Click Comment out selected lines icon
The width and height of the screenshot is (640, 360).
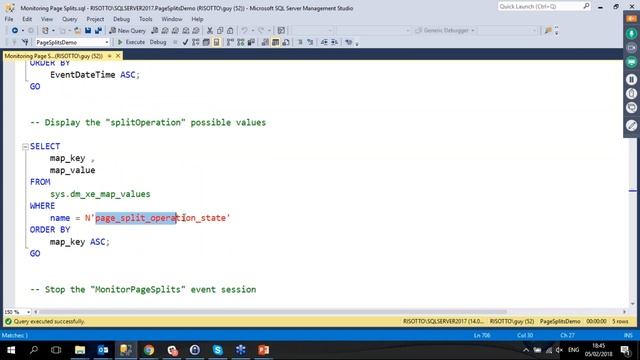[x=300, y=42]
